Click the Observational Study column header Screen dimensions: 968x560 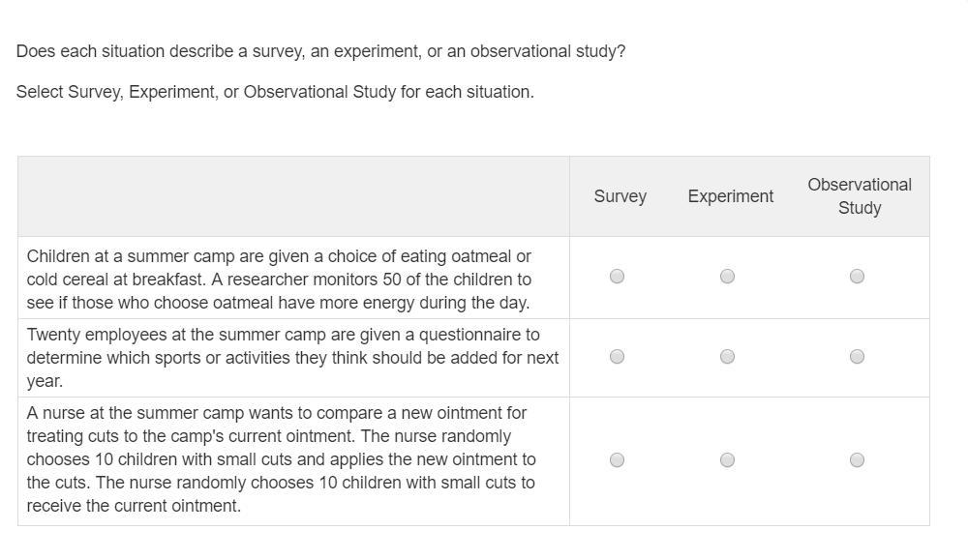click(x=860, y=196)
